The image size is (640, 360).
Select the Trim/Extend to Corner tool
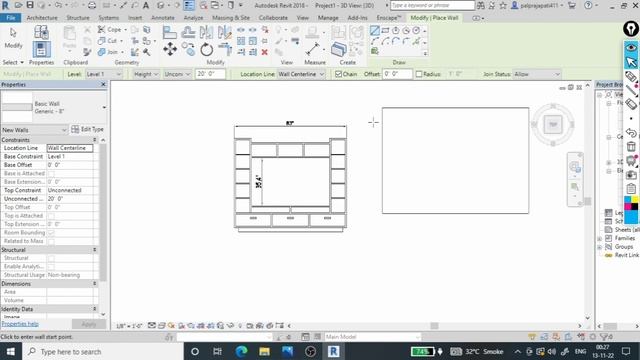tap(224, 49)
